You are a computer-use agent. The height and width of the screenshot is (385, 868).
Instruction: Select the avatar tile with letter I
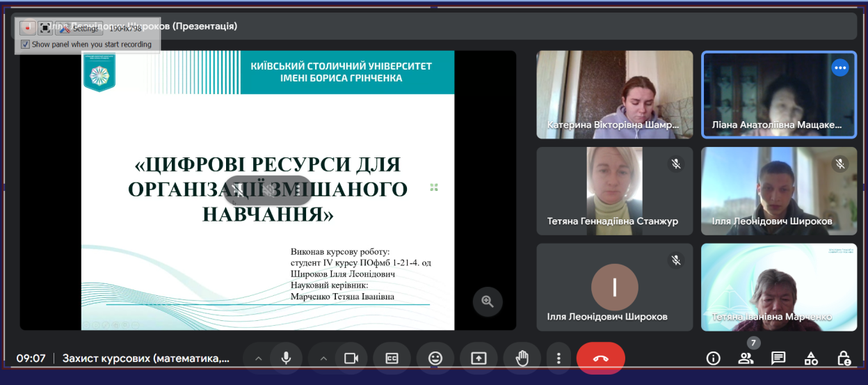point(615,287)
